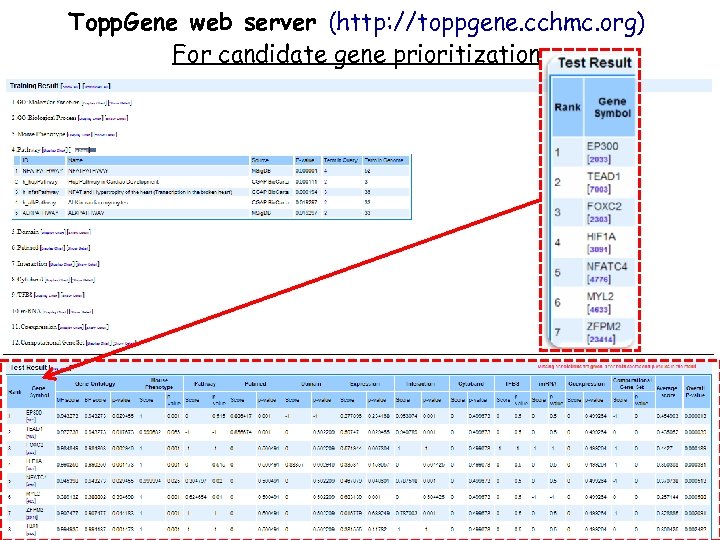This screenshot has width=720, height=540.
Task: Click 'Coexpression' header in bottom results table
Action: [x=586, y=384]
